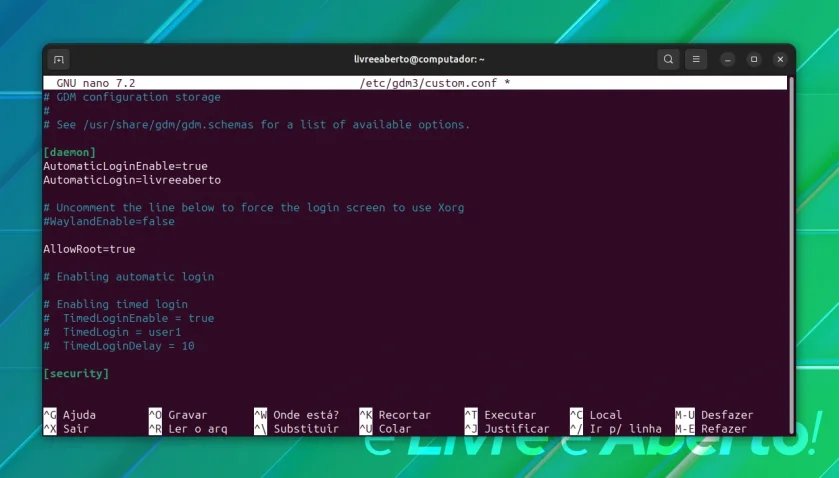Click the ^W 'Onde está?' shortcut hint

click(297, 415)
